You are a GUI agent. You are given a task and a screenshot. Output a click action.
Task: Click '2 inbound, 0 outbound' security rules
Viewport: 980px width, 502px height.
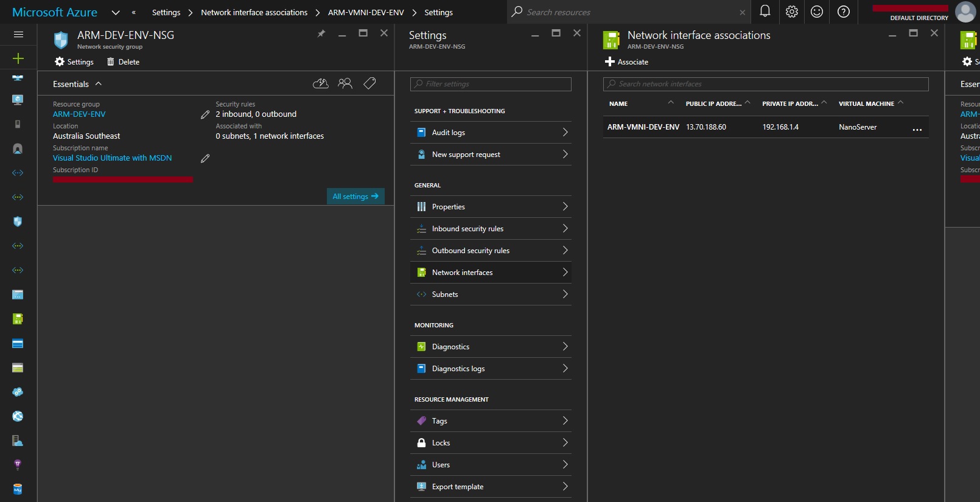256,114
